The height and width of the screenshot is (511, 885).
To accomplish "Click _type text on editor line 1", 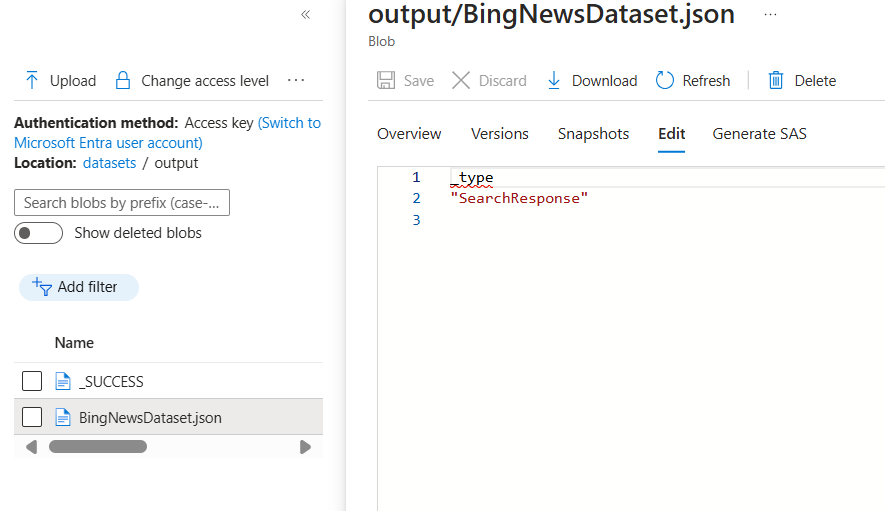I will tap(472, 177).
